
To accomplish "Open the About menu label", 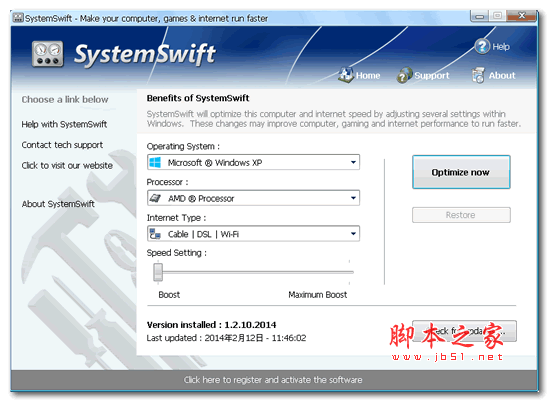I will [502, 75].
